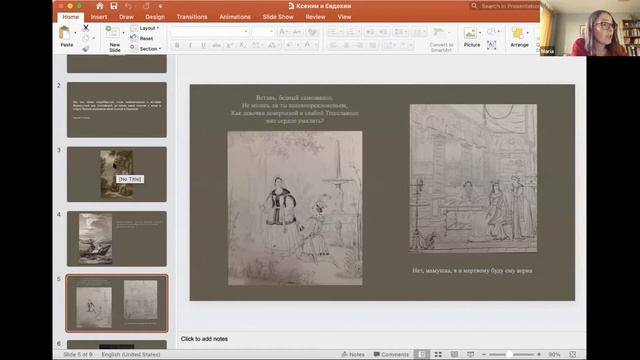This screenshot has height=360, width=640.
Task: Toggle the Notes pane from status bar
Action: tap(353, 354)
